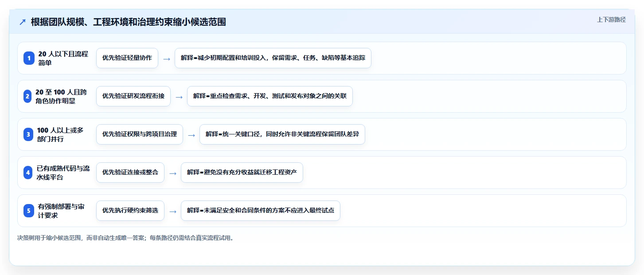Click the 优先验证轻量协作 box
The height and width of the screenshot is (275, 644).
pos(127,58)
